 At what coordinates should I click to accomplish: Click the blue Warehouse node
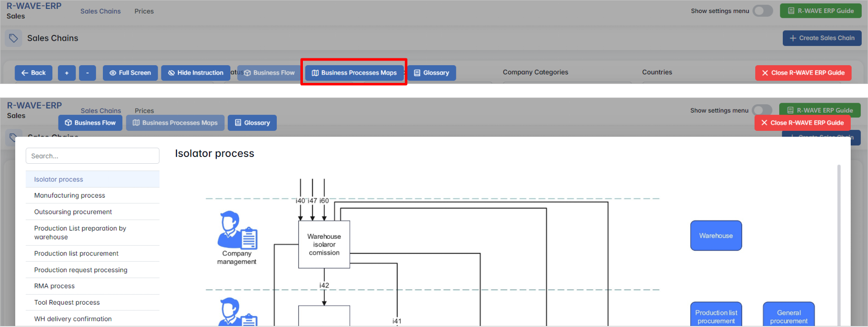(x=715, y=236)
